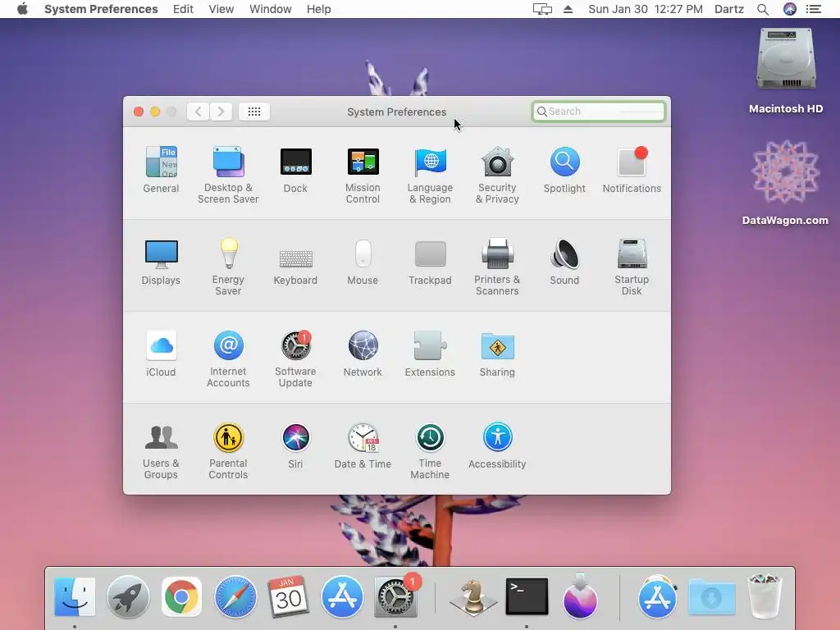Image resolution: width=840 pixels, height=630 pixels.
Task: Open Software Update pane
Action: [x=295, y=359]
